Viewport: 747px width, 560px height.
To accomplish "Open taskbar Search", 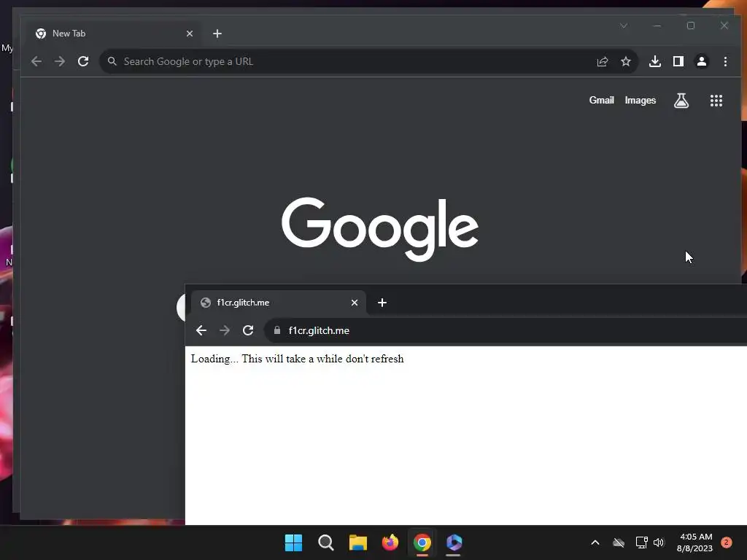I will (326, 542).
